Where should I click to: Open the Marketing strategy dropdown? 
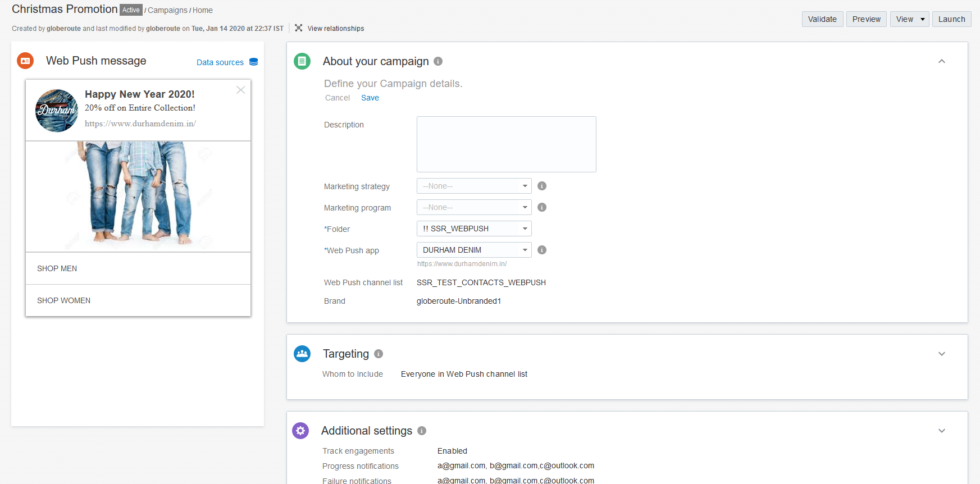pos(474,186)
